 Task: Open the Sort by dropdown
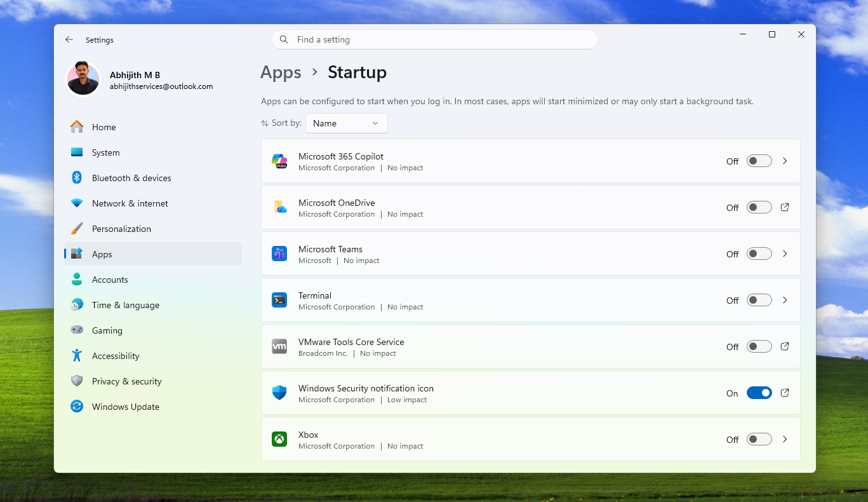pos(346,123)
